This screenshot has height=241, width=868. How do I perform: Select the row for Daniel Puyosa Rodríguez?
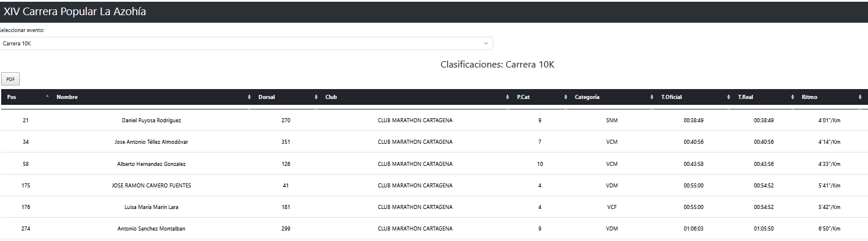tap(151, 120)
